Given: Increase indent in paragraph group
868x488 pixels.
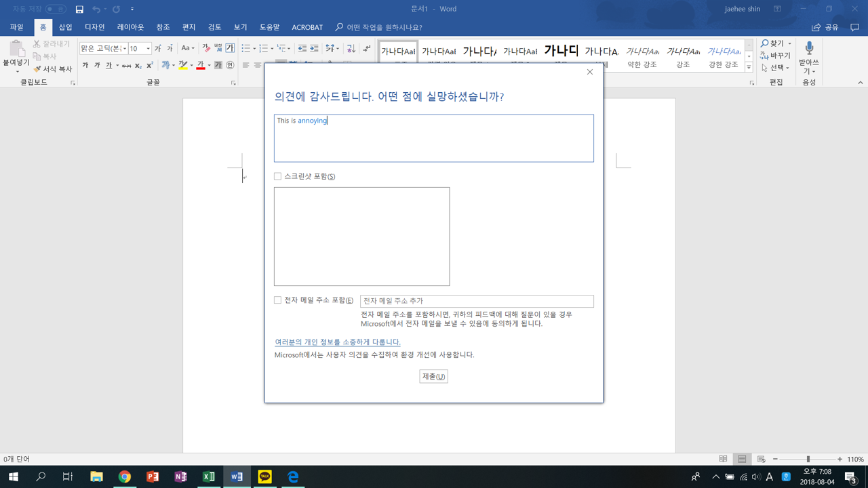Looking at the screenshot, I should pyautogui.click(x=314, y=48).
